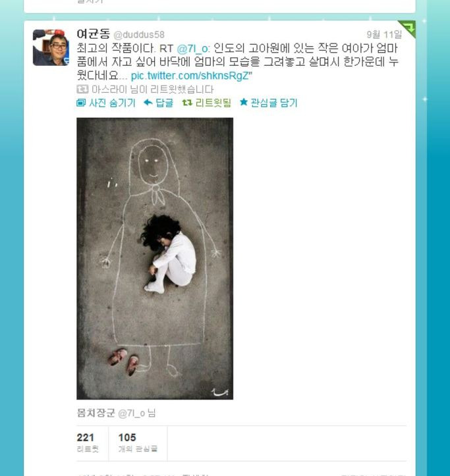Open the @7l_o mention in tweet text
This screenshot has width=450, height=476.
192,49
